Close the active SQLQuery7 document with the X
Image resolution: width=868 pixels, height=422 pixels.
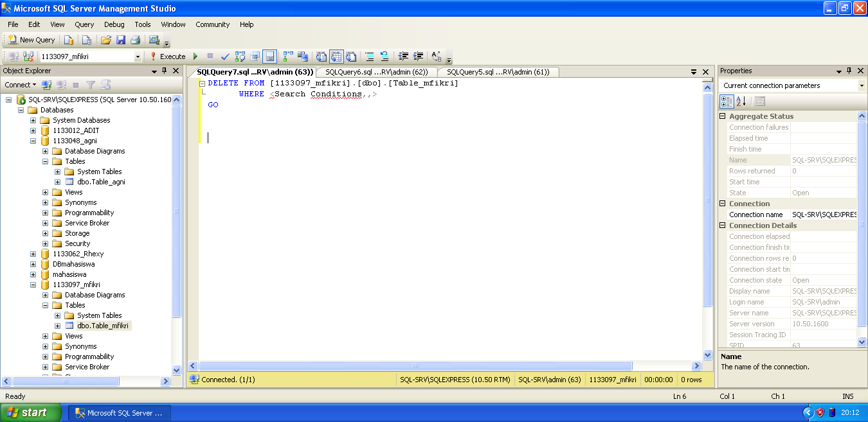click(705, 72)
